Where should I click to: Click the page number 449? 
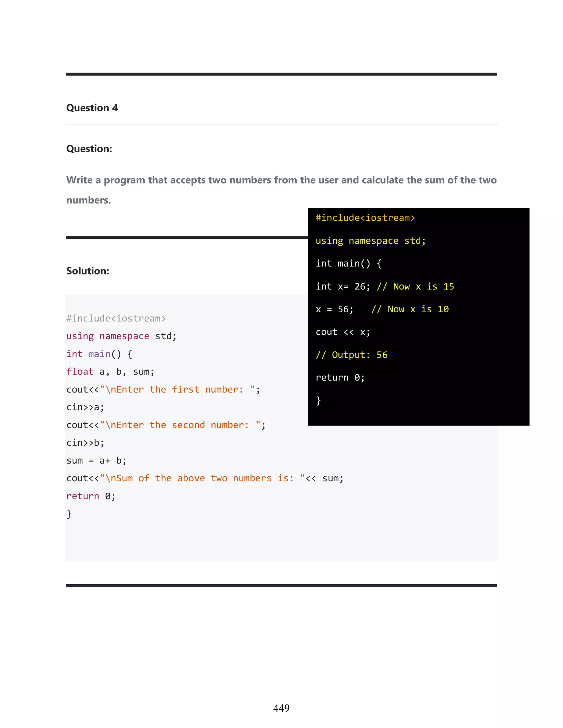281,708
